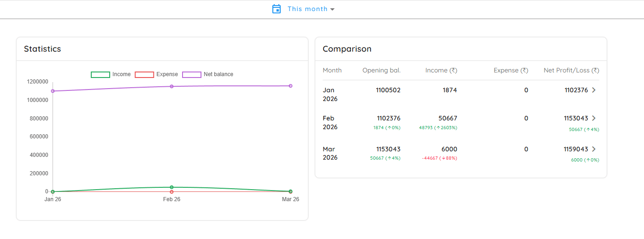The height and width of the screenshot is (239, 644).
Task: Expand the Feb 2026 row chevron
Action: (x=594, y=118)
